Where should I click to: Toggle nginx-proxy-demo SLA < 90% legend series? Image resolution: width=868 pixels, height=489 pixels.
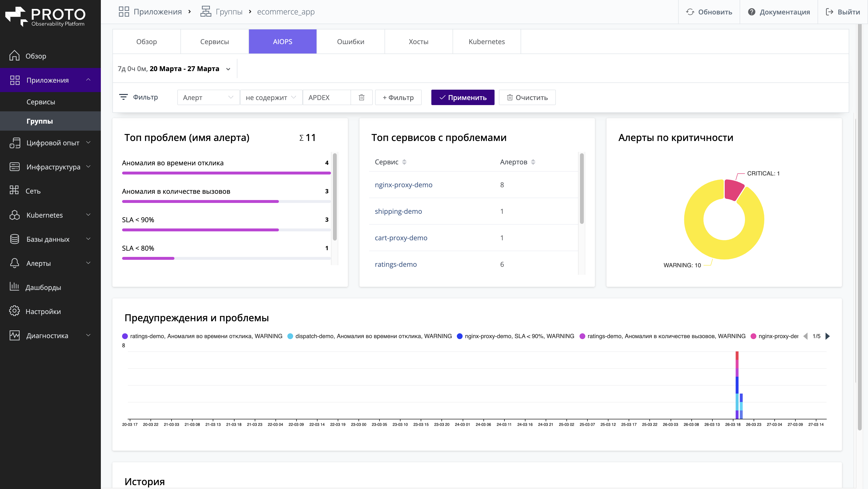516,336
